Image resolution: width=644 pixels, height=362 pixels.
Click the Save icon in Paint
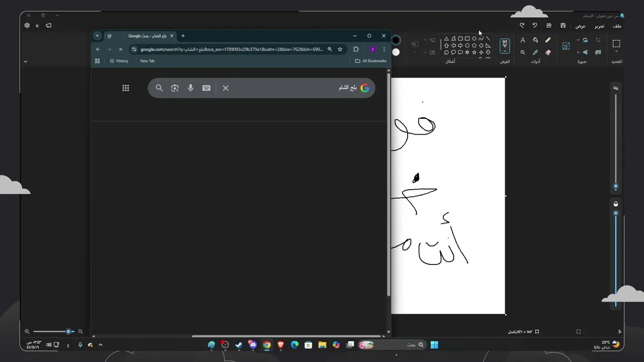pos(563,26)
